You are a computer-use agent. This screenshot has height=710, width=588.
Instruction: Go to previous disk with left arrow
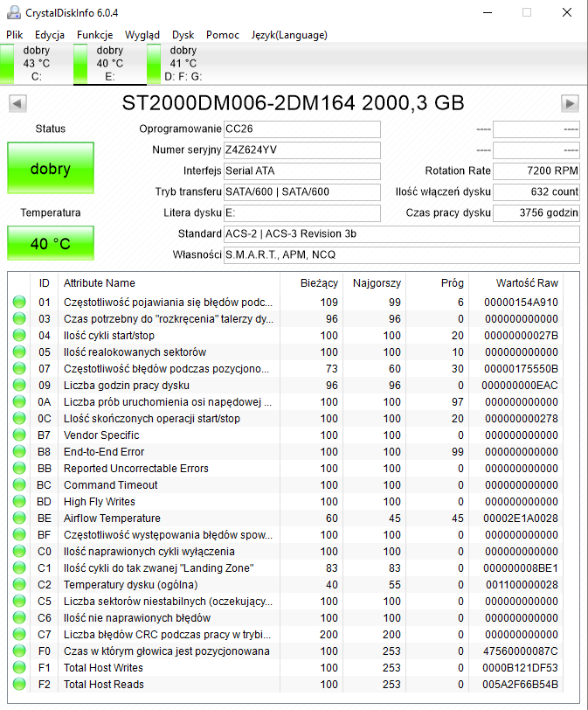[x=17, y=104]
